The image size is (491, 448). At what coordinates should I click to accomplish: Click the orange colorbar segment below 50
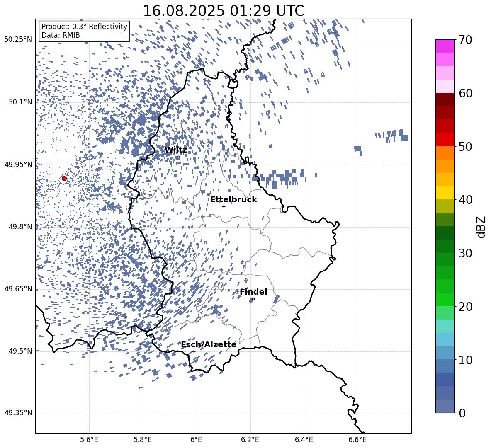(x=445, y=153)
